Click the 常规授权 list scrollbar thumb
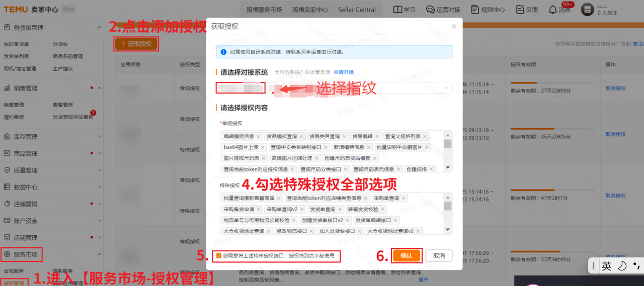644x286 pixels. 447,144
